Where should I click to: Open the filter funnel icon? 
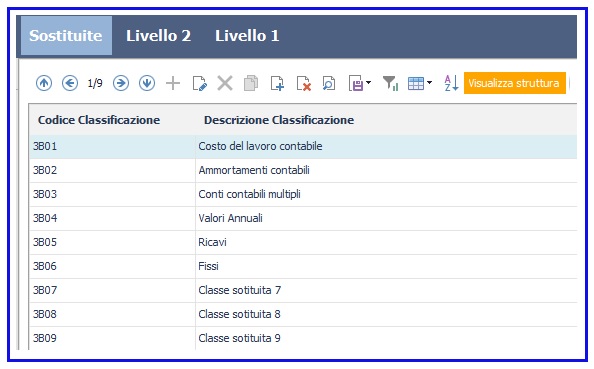pos(390,83)
